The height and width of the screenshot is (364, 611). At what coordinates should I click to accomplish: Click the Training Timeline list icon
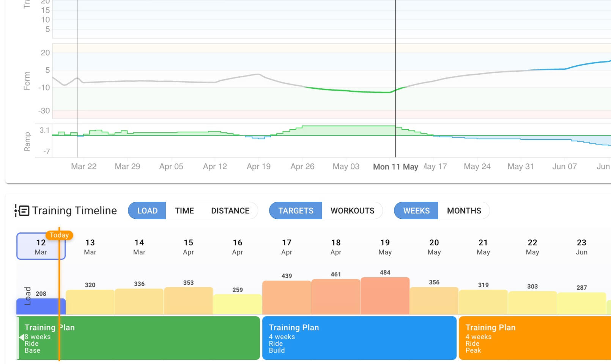coord(22,210)
